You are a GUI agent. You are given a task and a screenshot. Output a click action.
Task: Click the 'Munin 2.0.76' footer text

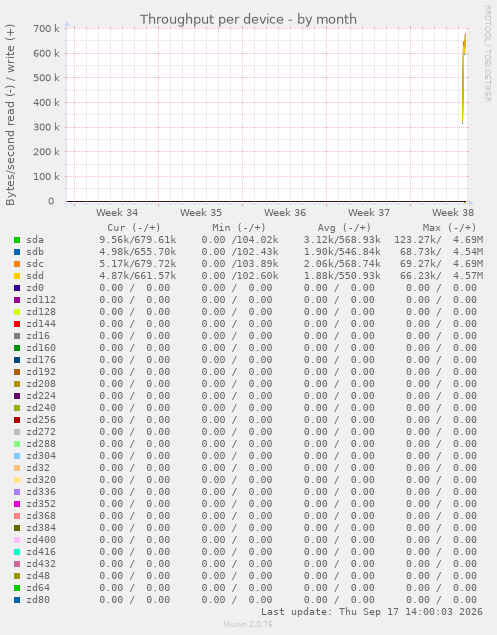(248, 624)
